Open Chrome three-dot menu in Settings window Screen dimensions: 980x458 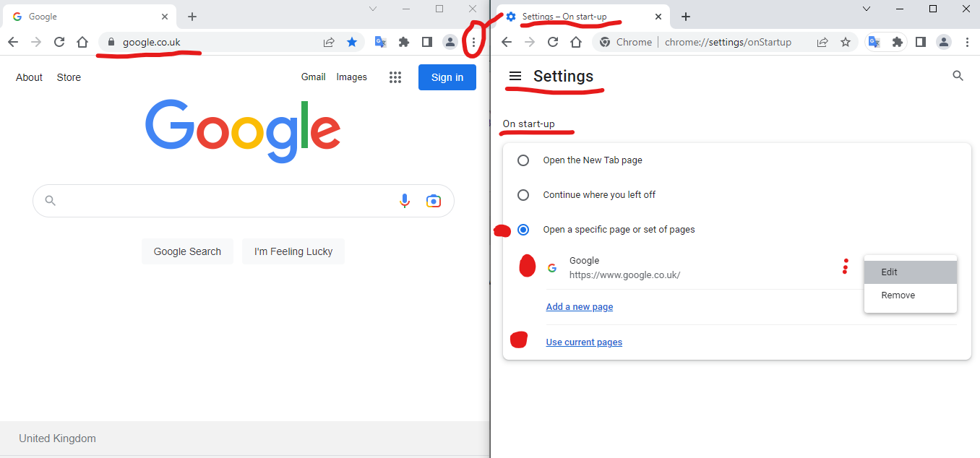coord(967,42)
